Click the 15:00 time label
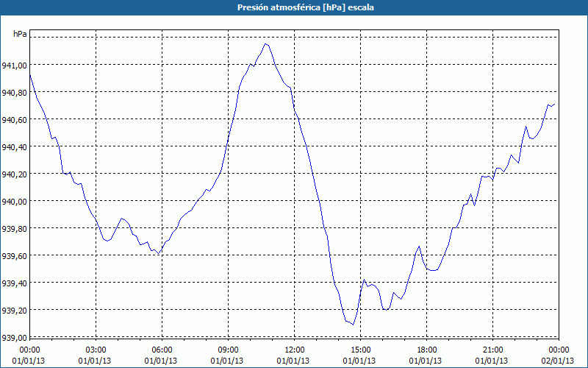The height and width of the screenshot is (368, 588). 360,350
